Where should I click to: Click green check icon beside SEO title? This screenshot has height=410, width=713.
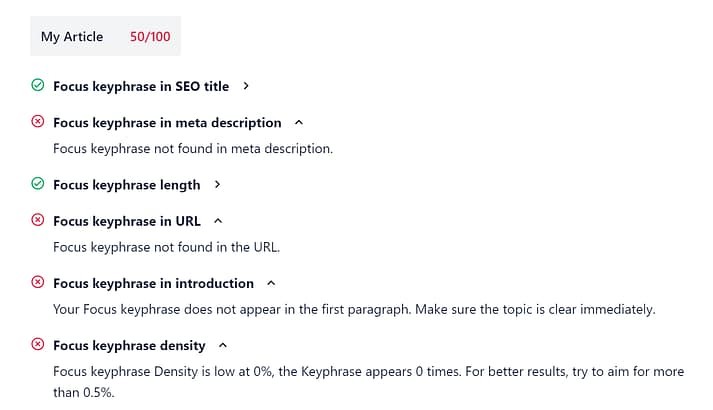38,86
